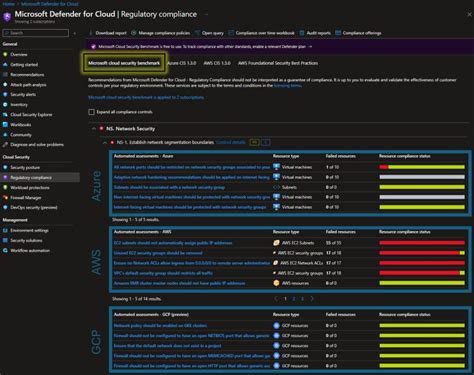Click compliance bar for All network ports row
This screenshot has height=375, width=474.
coord(422,167)
